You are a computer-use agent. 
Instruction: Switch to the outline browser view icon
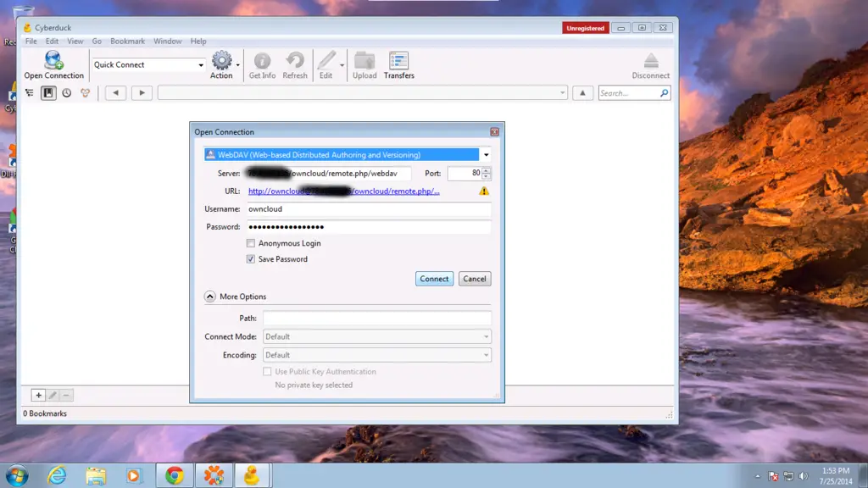30,93
